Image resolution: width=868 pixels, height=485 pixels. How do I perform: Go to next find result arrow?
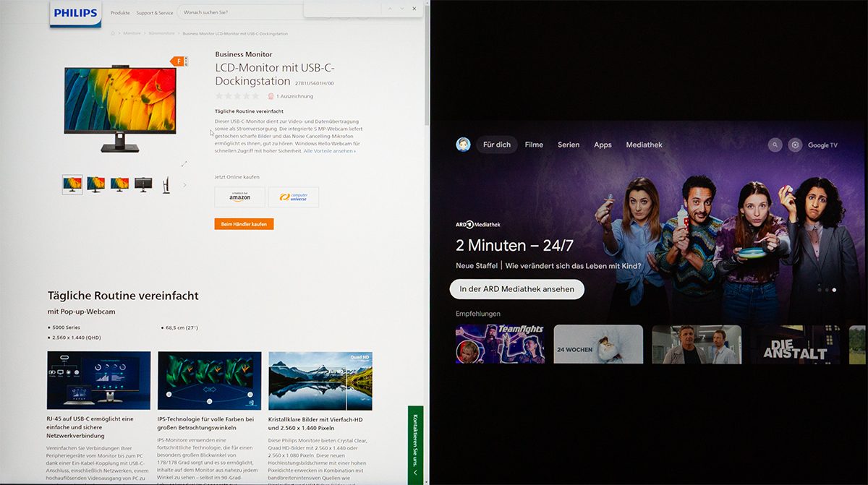401,9
